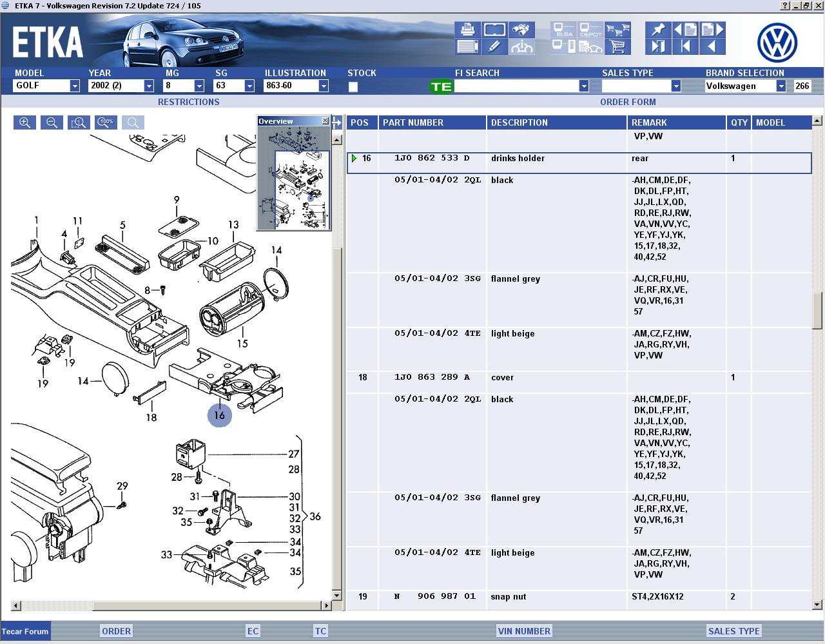Click the single back arrow icon
Viewport: 825px width, 644px height.
[712, 46]
